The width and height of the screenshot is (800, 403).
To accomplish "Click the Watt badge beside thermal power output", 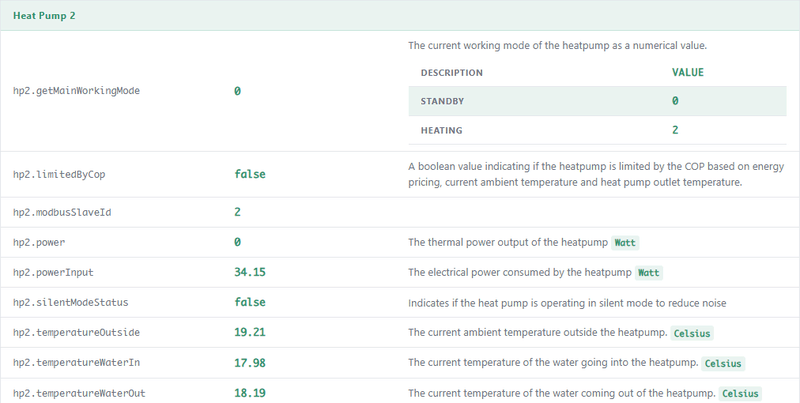I will [x=625, y=242].
